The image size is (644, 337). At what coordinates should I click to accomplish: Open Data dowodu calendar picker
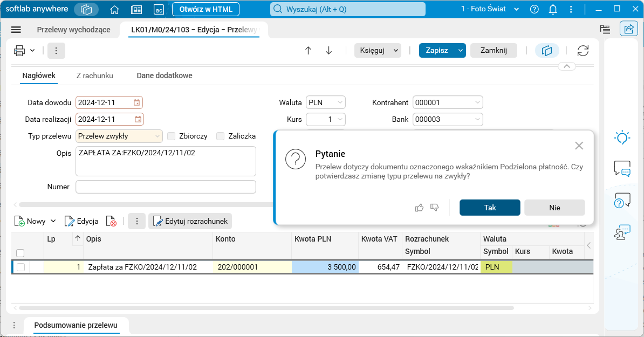point(137,102)
